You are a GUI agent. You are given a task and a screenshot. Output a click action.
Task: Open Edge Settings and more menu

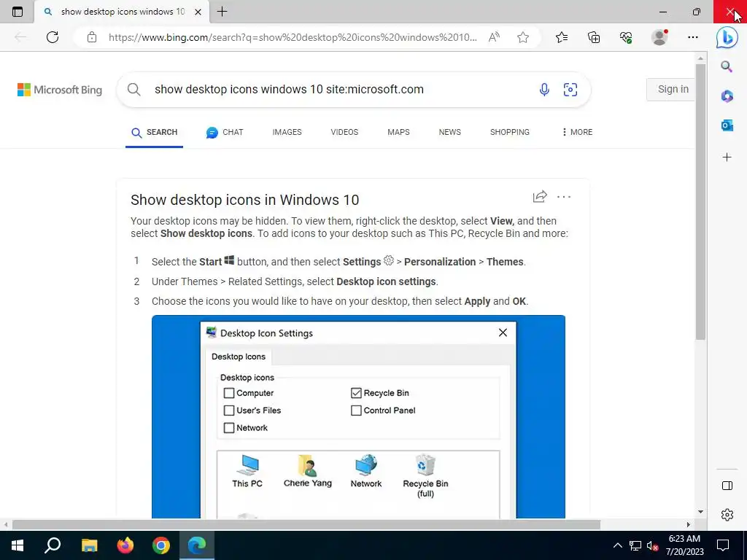tap(693, 37)
